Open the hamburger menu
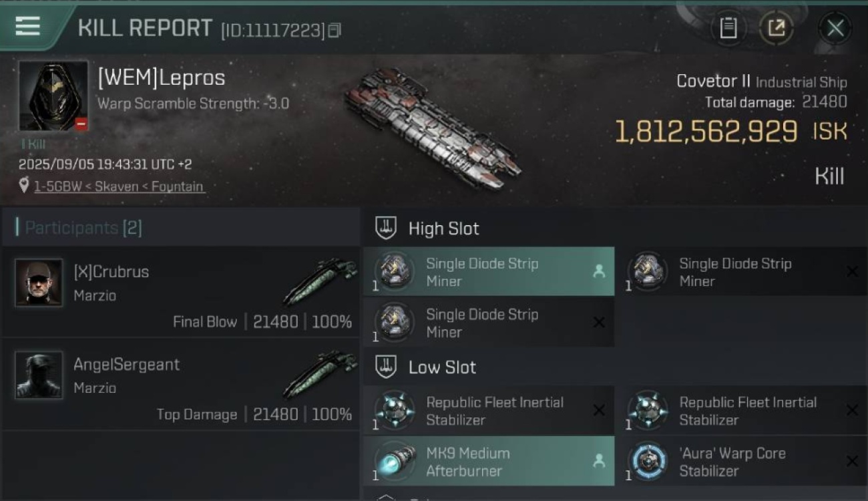This screenshot has height=501, width=868. [28, 26]
